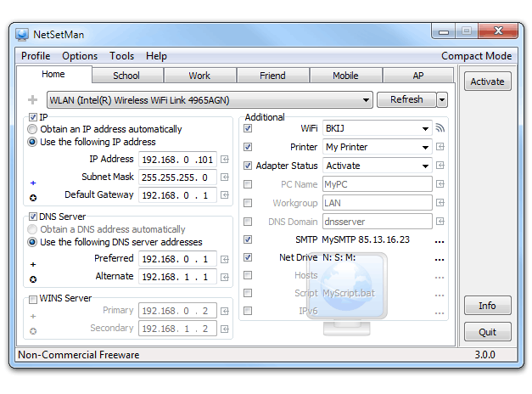532x394 pixels.
Task: Open the WLAN network adapter dropdown
Action: click(x=210, y=100)
